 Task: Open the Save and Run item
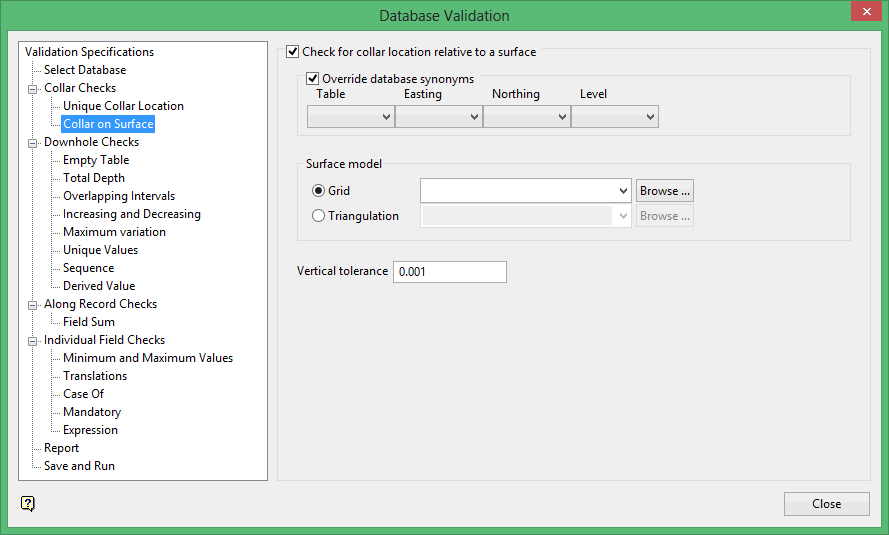pos(79,466)
